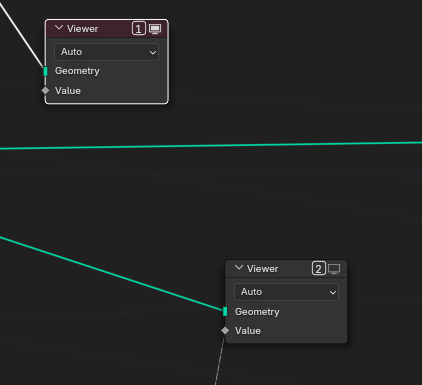Click the Value label in Viewer 2
This screenshot has width=422, height=385.
click(x=248, y=331)
